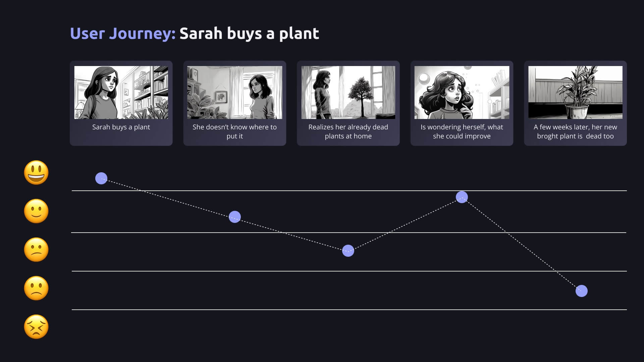
Task: Open the Sarah buys a plant illustration
Action: (121, 93)
